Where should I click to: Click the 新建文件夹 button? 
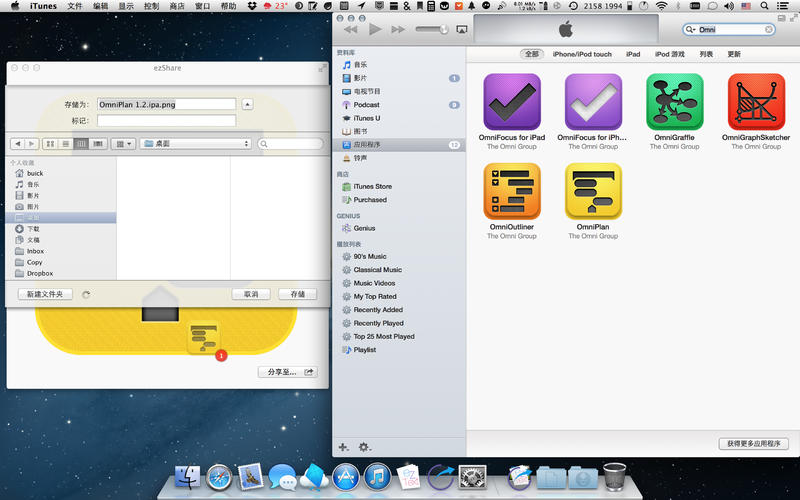(x=45, y=294)
